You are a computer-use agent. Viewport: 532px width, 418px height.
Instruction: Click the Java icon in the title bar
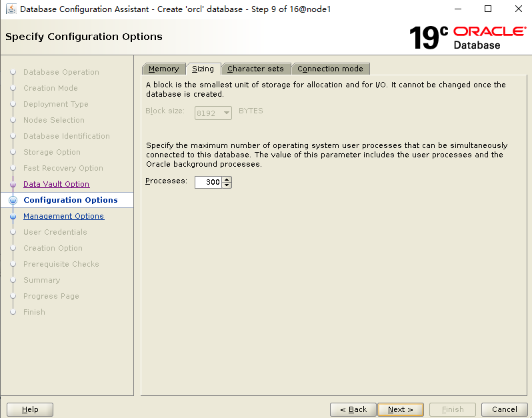click(11, 9)
